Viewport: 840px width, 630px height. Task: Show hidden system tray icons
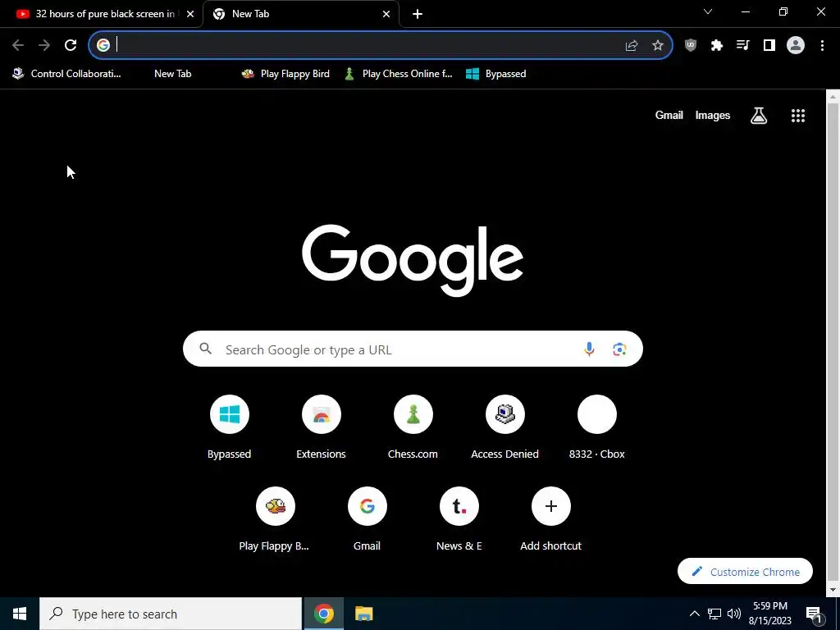pyautogui.click(x=694, y=614)
